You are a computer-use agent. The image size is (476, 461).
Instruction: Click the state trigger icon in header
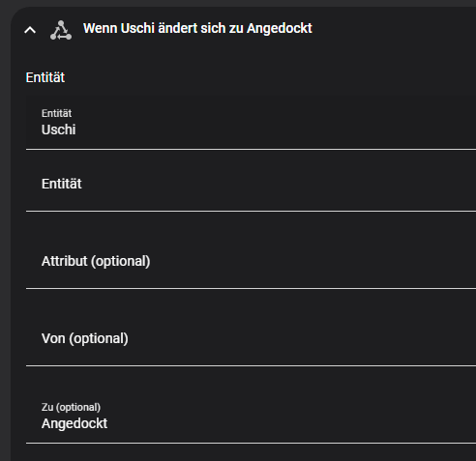pos(61,30)
